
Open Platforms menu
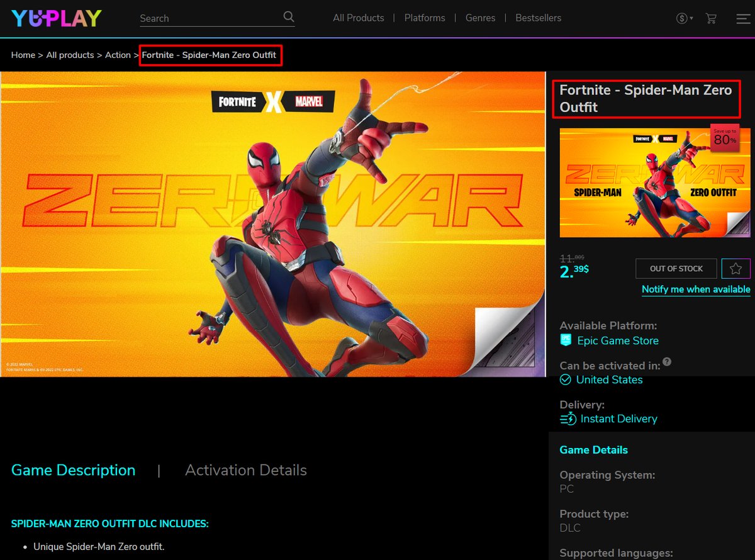(425, 18)
